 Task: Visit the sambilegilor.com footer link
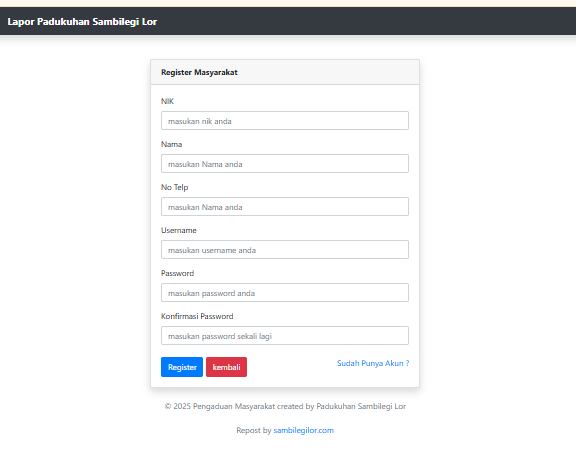point(303,430)
